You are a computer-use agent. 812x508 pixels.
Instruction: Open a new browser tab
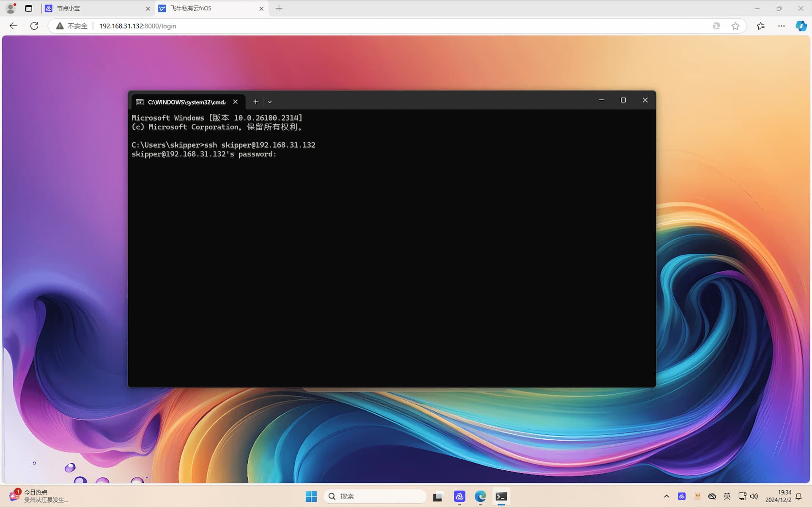(x=279, y=8)
